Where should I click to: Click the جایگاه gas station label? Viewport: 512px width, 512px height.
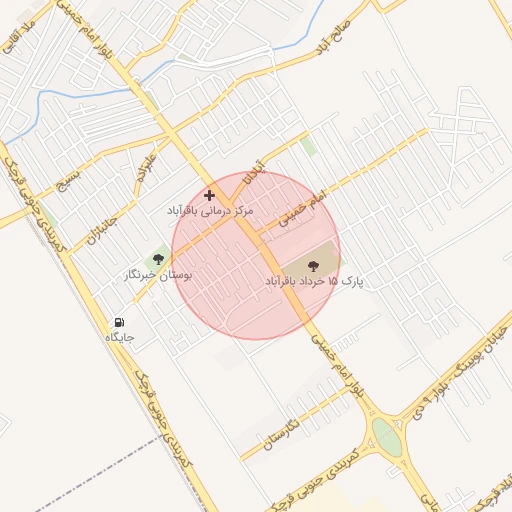click(120, 338)
